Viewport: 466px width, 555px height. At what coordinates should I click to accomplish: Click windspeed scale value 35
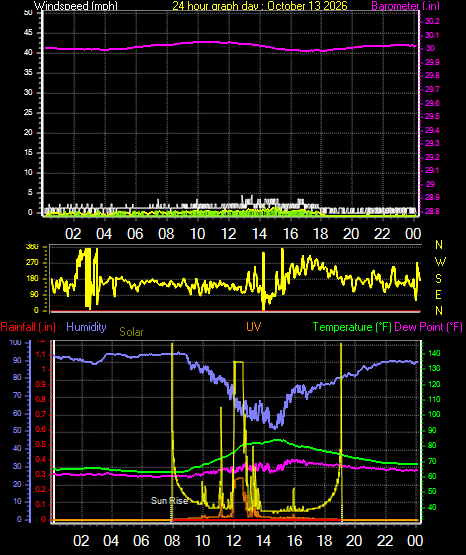click(x=28, y=73)
